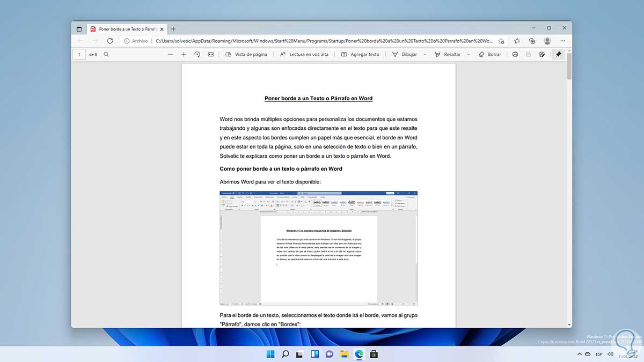Rotate the PDF page
The width and height of the screenshot is (644, 362).
(197, 54)
